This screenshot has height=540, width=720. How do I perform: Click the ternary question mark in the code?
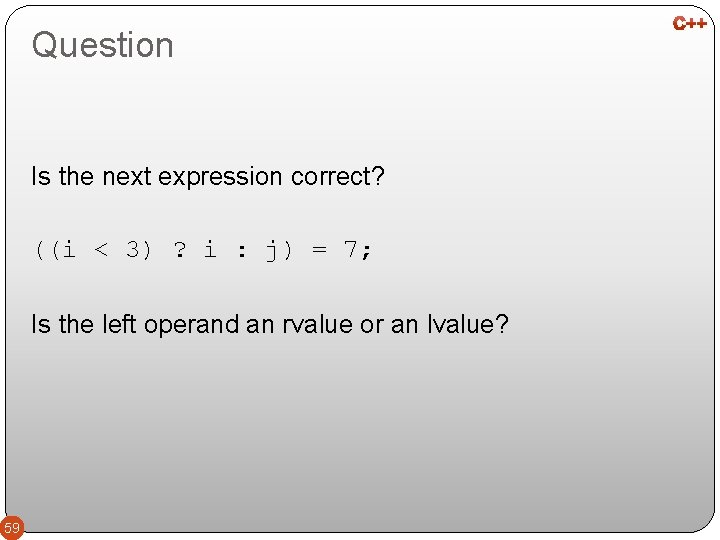(x=179, y=250)
